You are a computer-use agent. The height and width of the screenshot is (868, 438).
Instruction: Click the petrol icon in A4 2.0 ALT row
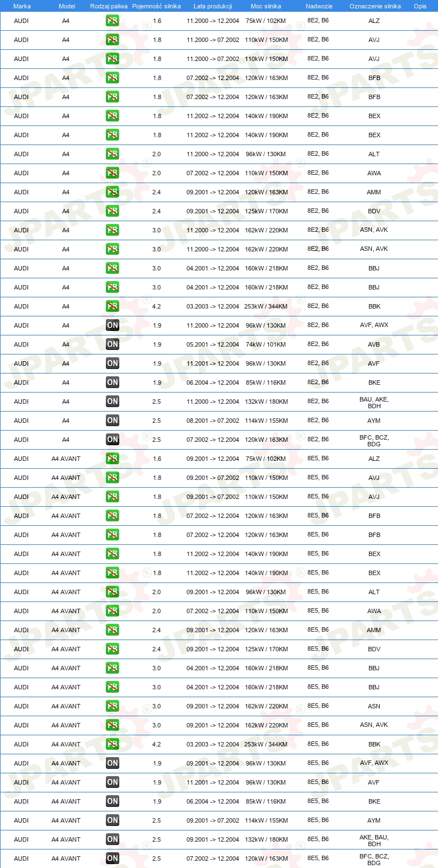coord(113,155)
